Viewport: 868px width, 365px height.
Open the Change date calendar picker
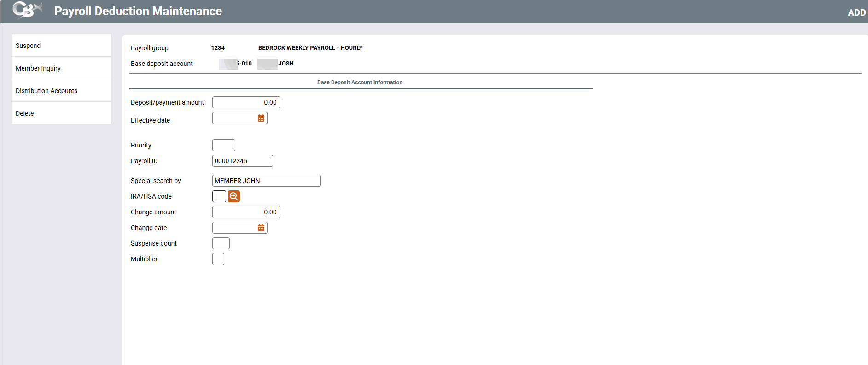point(261,228)
